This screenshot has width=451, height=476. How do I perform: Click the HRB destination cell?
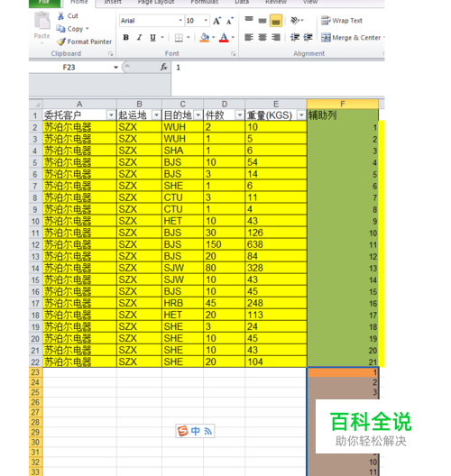tap(182, 303)
